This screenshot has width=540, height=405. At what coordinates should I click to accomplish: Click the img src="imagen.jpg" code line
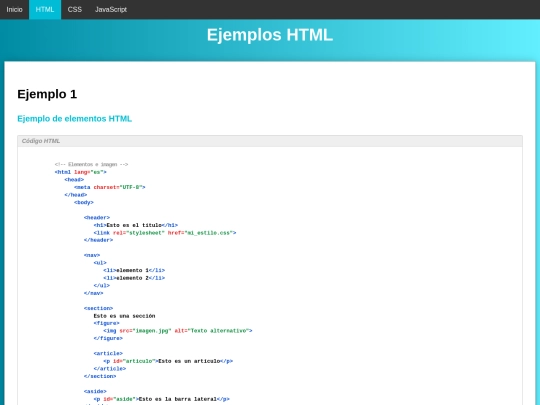[x=178, y=331]
